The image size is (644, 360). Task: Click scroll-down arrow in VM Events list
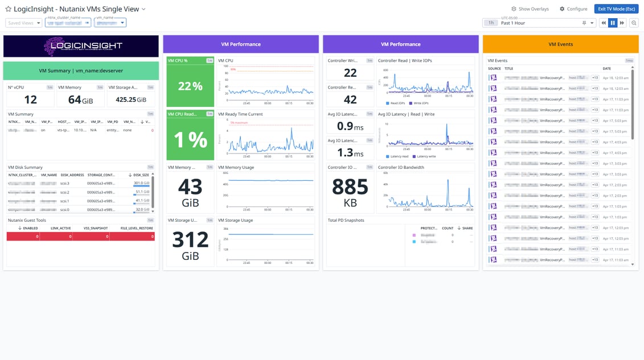(x=633, y=264)
